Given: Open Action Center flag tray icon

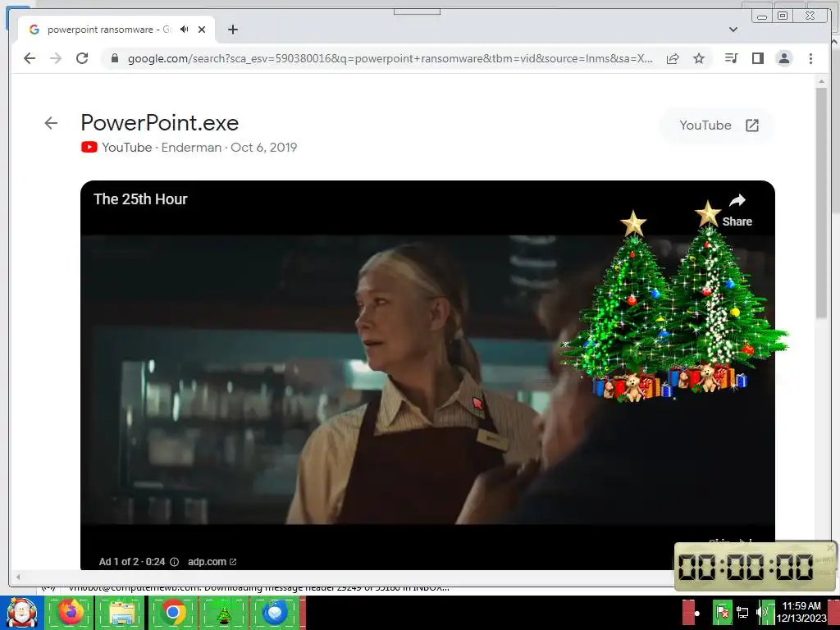Looking at the screenshot, I should (722, 612).
